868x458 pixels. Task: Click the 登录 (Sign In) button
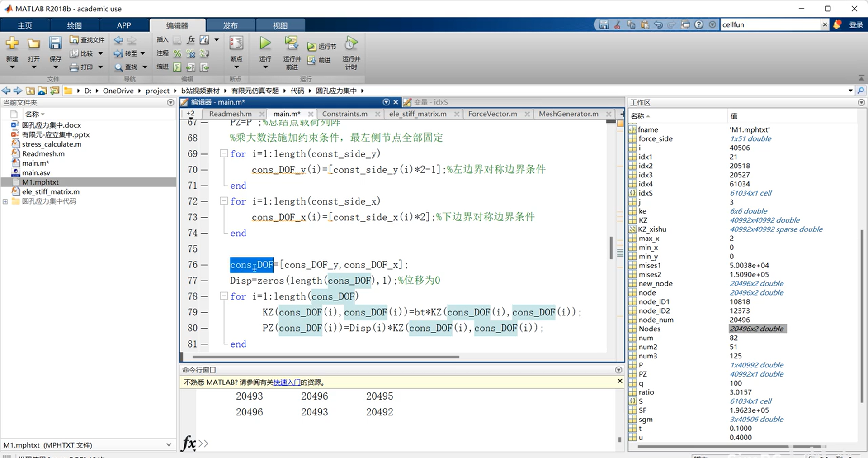click(x=856, y=25)
